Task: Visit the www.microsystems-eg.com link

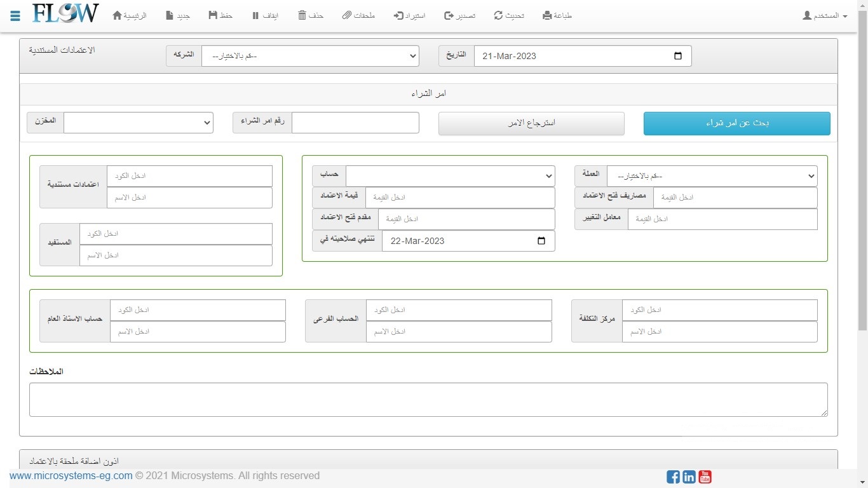Action: point(71,476)
